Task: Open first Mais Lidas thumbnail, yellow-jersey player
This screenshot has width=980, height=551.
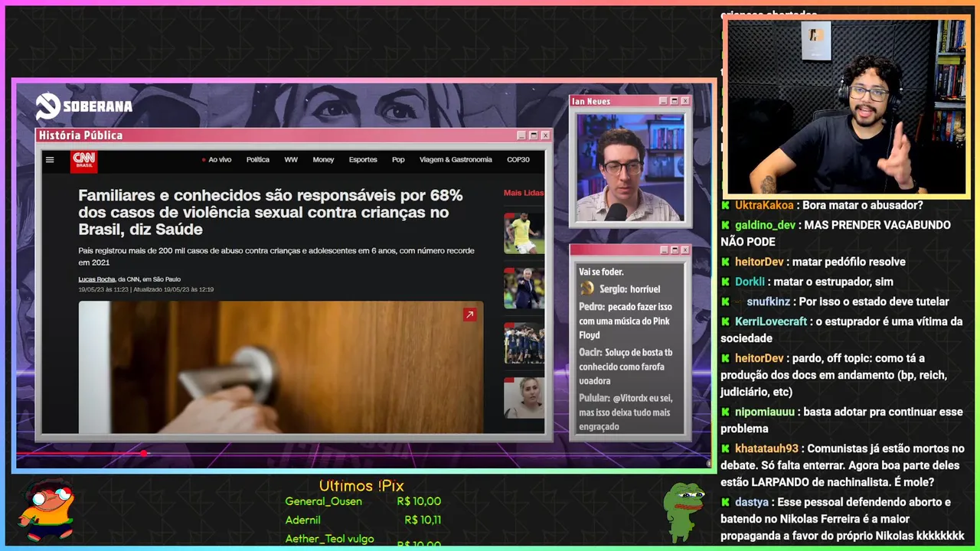Action: (524, 233)
